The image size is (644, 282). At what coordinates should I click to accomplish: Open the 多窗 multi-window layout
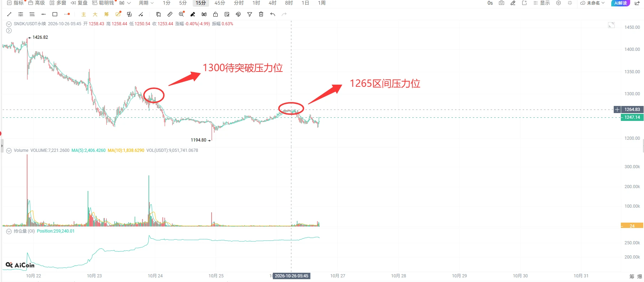coord(58,3)
